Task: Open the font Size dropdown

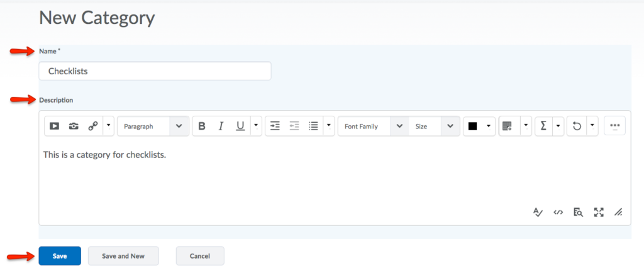Action: pyautogui.click(x=434, y=126)
